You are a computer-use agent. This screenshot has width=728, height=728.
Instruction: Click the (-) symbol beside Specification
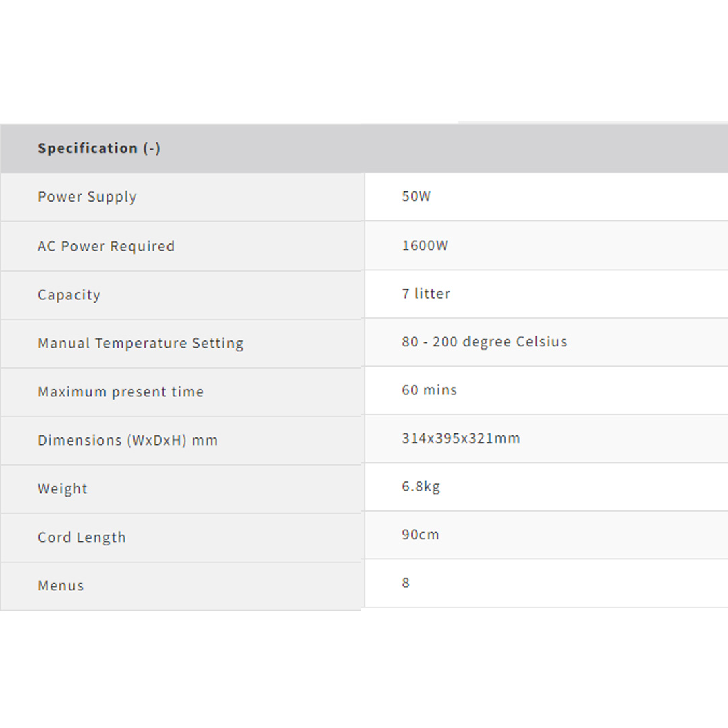pyautogui.click(x=152, y=148)
